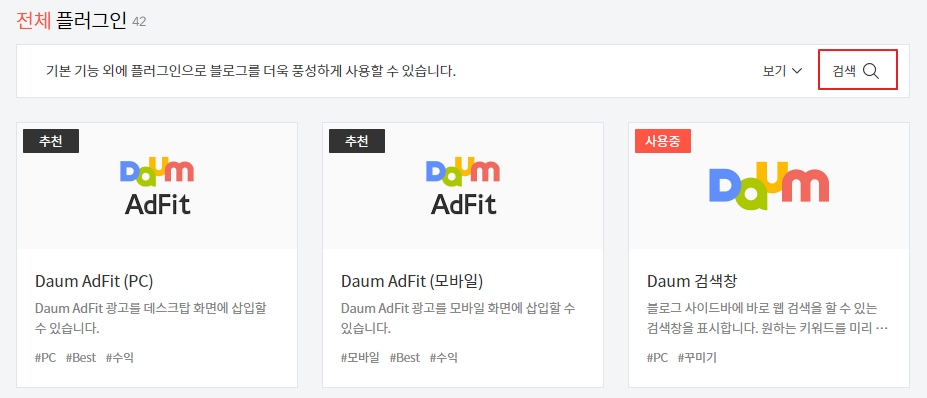Open the Daum 검색창 logo thumbnail
Screen dimensions: 927x398
769,186
